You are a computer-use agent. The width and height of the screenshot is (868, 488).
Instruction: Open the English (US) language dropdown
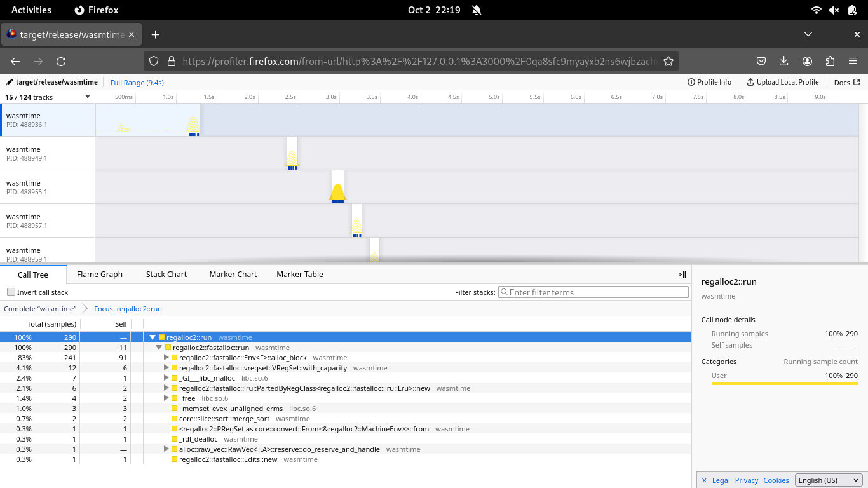pos(828,480)
